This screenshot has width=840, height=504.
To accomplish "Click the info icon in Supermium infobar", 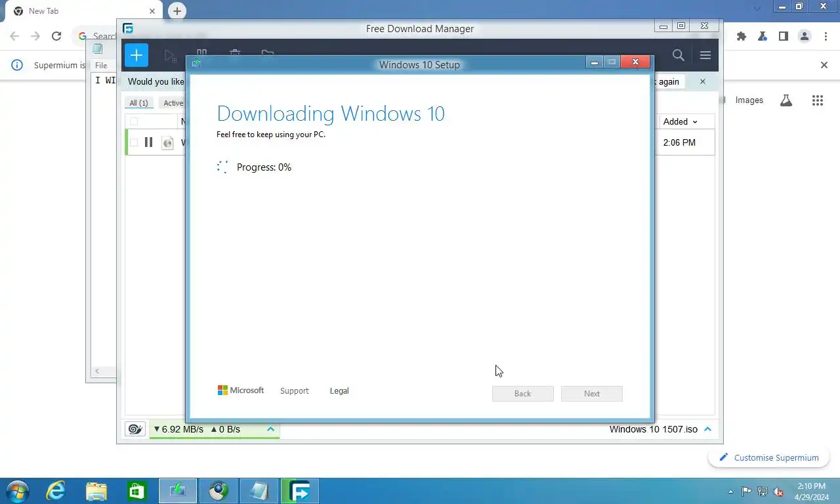I will point(18,65).
